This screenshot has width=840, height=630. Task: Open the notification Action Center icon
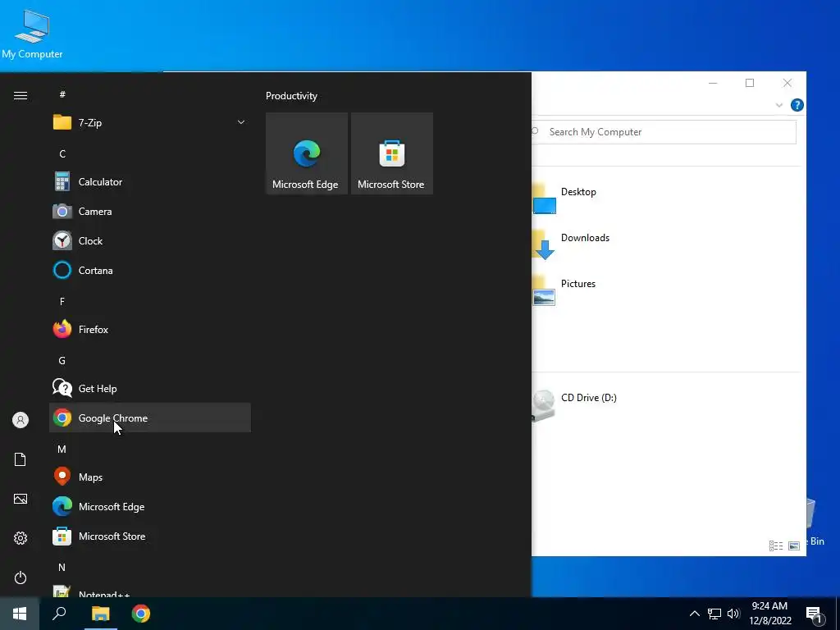pos(814,614)
